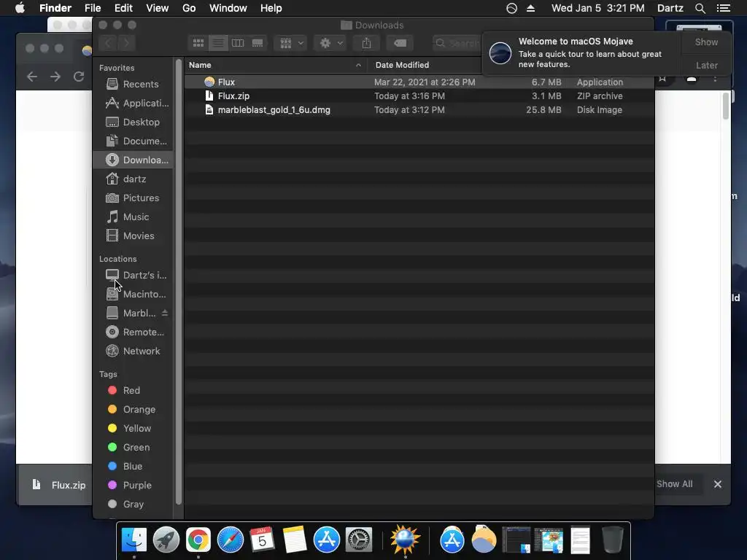747x560 pixels.
Task: Click the Flux menu bar icon
Action: point(511,8)
